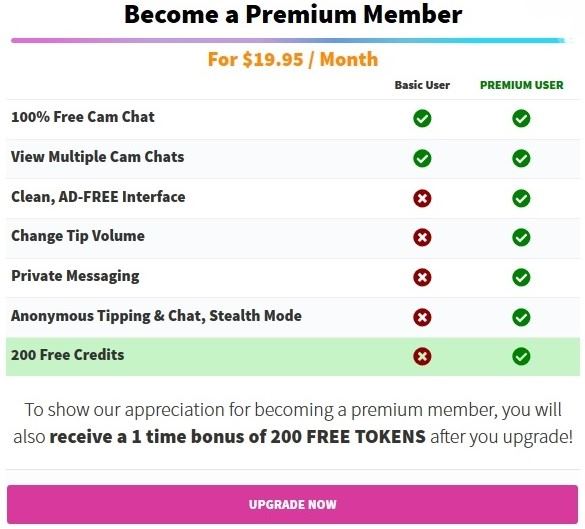This screenshot has height=529, width=585.
Task: Click red X for Change Tip Volume
Action: [x=422, y=238]
